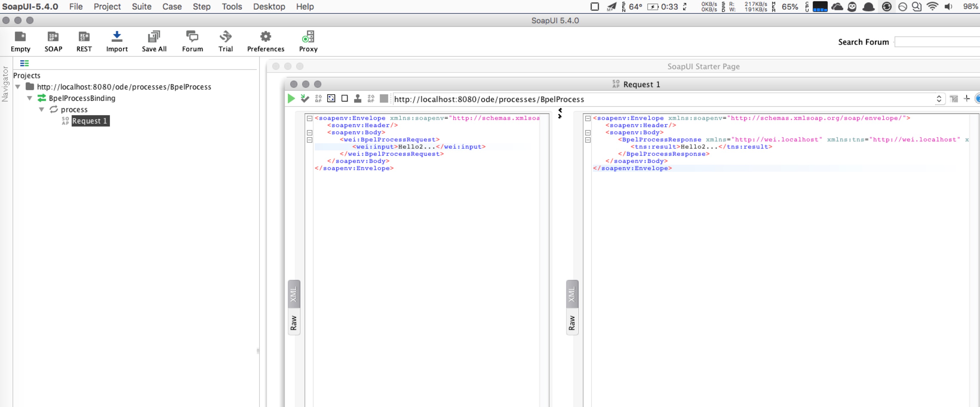Open the Tools menu
The image size is (980, 407).
(232, 7)
